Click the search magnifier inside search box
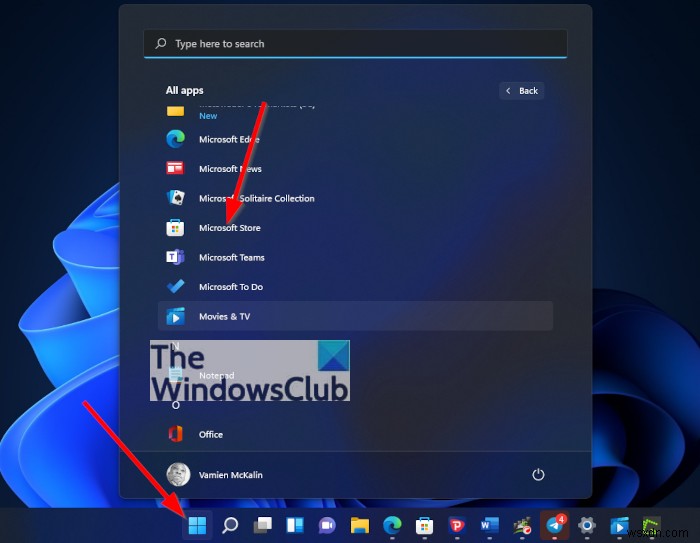This screenshot has width=700, height=543. coord(161,43)
